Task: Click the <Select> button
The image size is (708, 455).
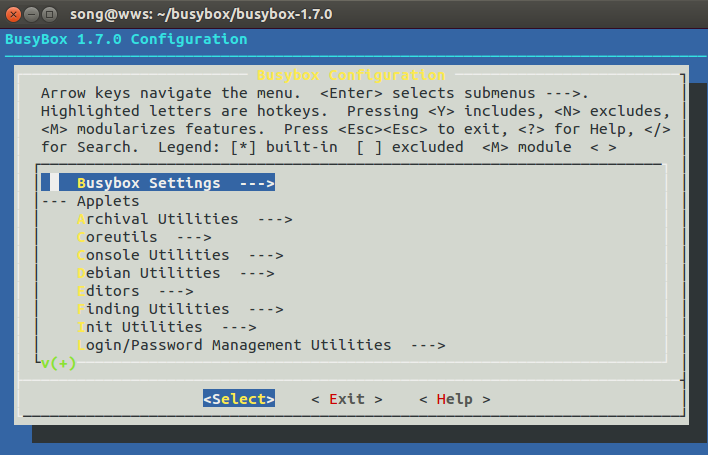Action: point(239,399)
